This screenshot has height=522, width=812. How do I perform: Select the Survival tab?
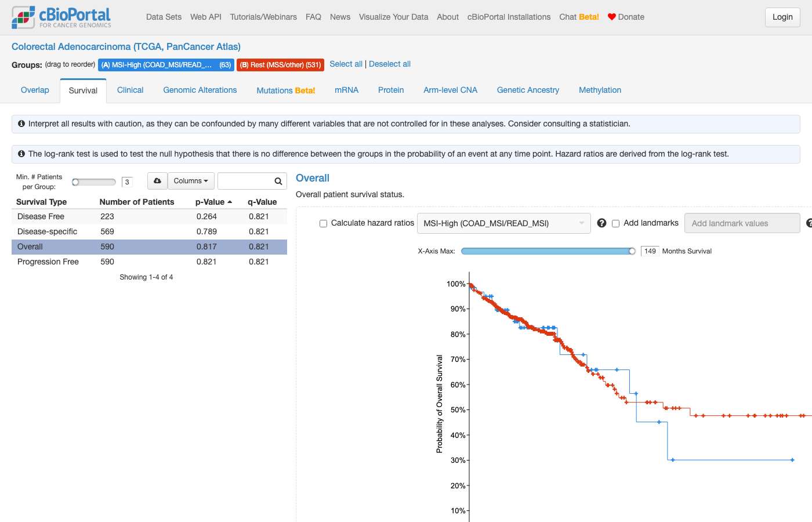pos(83,90)
